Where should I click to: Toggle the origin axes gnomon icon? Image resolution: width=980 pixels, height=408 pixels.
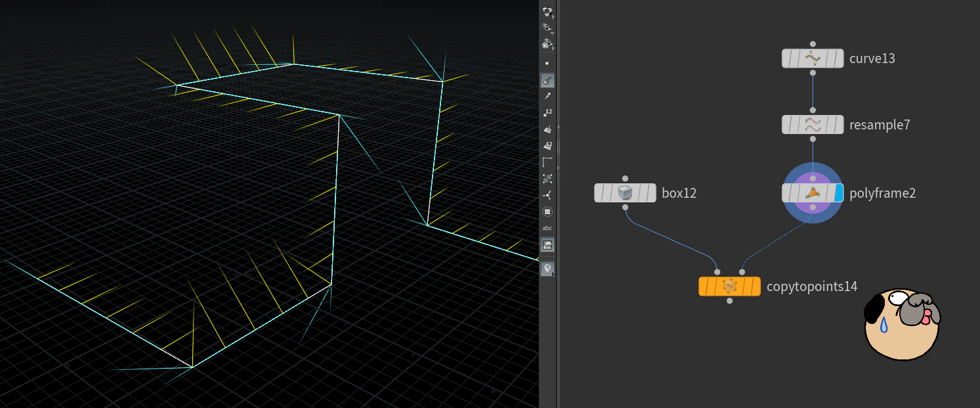tap(547, 195)
